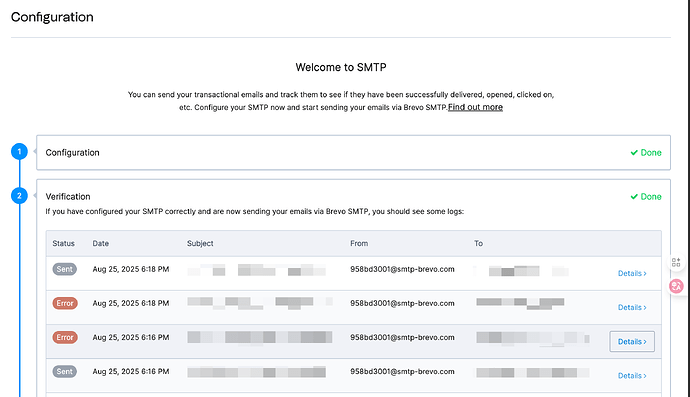Select the step 1 circle marker
The image size is (690, 397).
[19, 151]
